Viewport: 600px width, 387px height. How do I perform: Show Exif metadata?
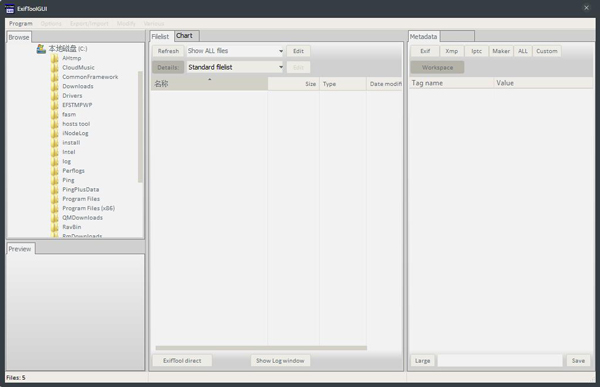pyautogui.click(x=425, y=51)
